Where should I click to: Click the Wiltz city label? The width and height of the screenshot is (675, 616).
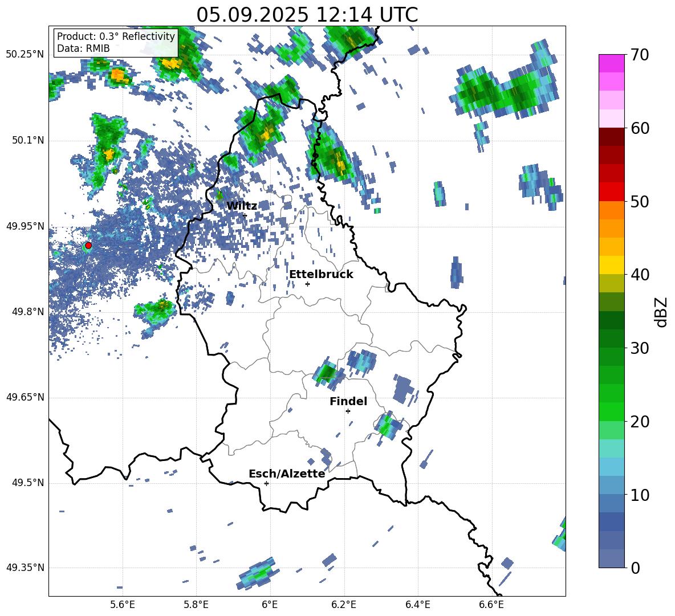click(242, 206)
